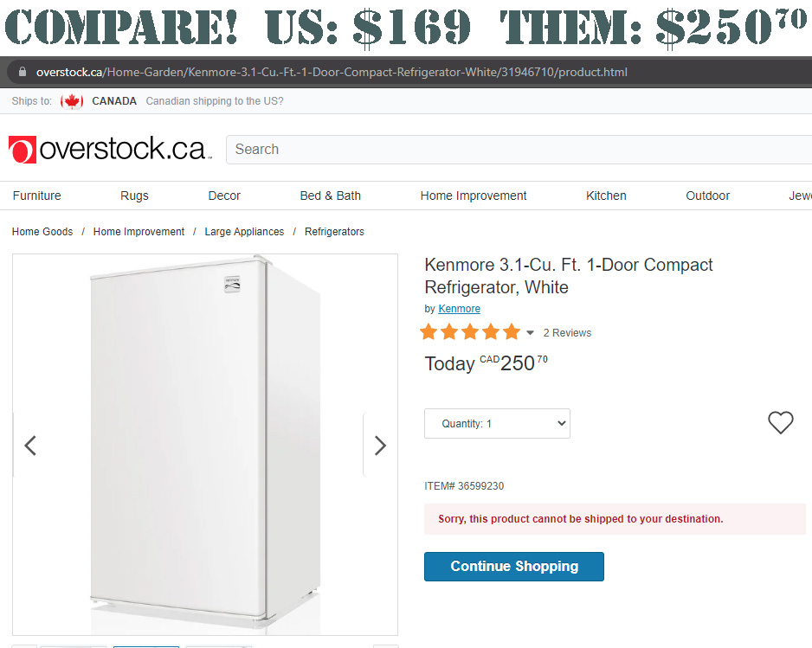This screenshot has height=648, width=812.
Task: Expand the ratings breakdown chevron beside the stars
Action: coord(532,331)
